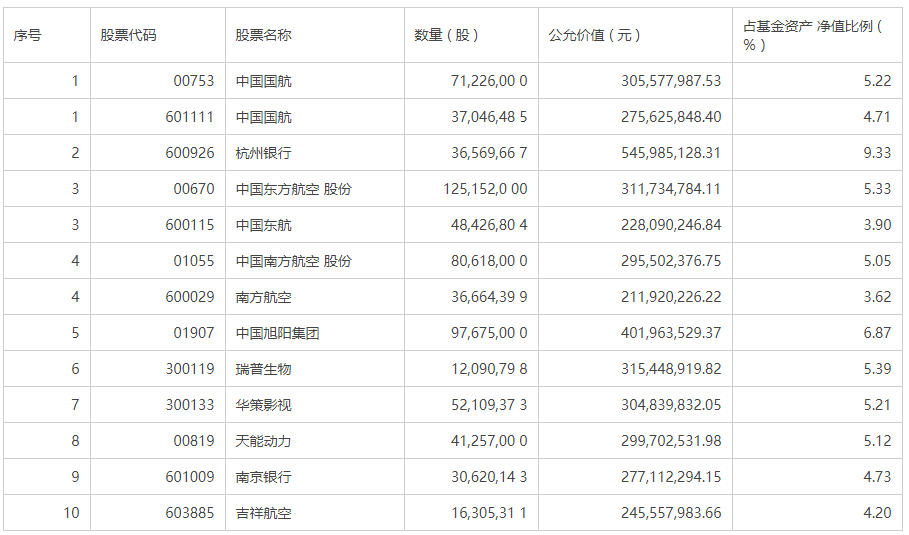Click the fair value 545,985,128.31
The width and height of the screenshot is (909, 535).
[x=671, y=153]
